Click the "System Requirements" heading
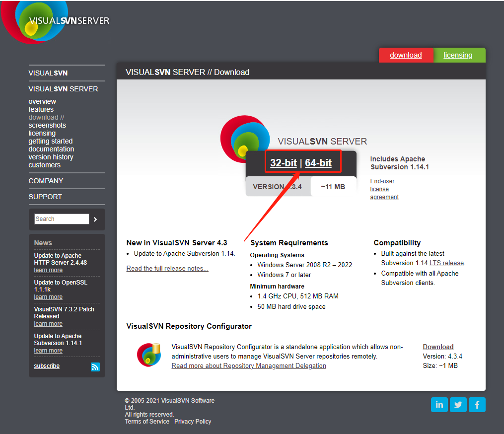This screenshot has width=504, height=434. [289, 243]
